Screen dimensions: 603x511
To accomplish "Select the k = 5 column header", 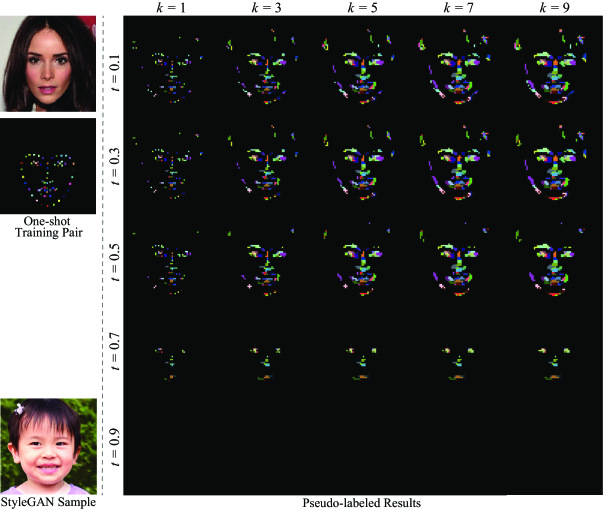I will (362, 8).
